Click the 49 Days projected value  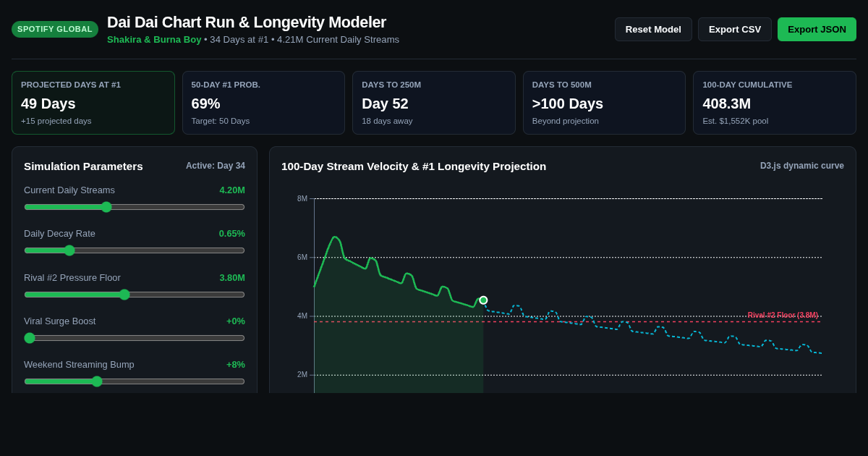pos(48,104)
